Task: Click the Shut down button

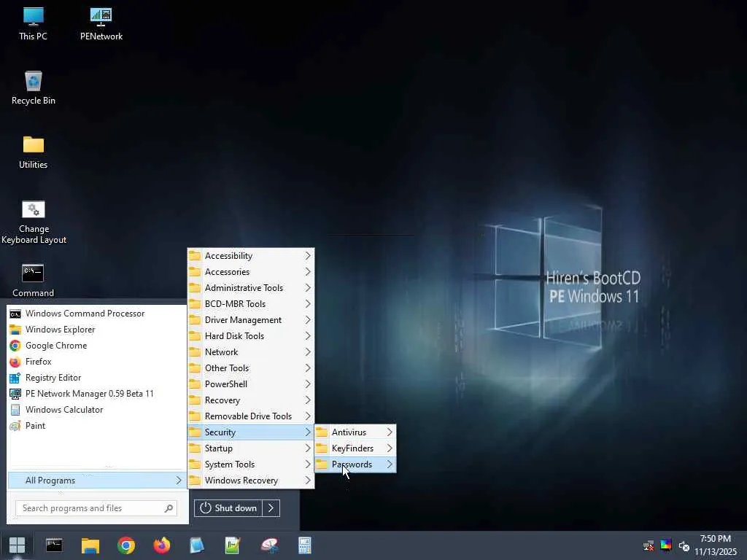Action: 228,508
